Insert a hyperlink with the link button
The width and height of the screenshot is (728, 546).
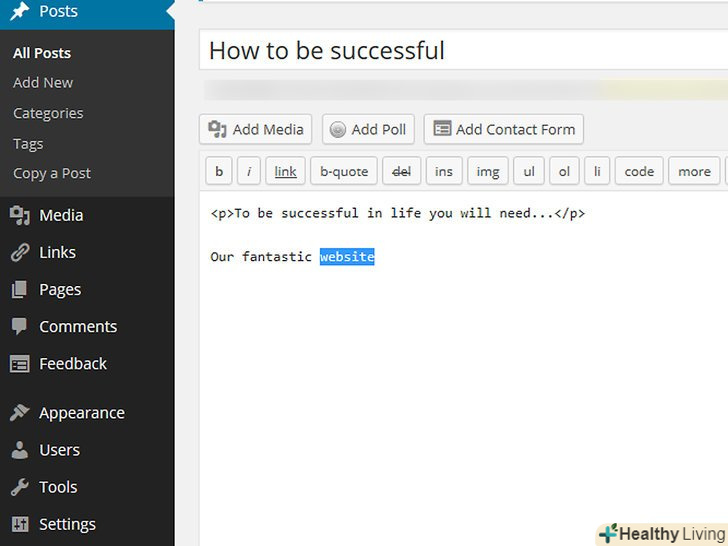[285, 171]
